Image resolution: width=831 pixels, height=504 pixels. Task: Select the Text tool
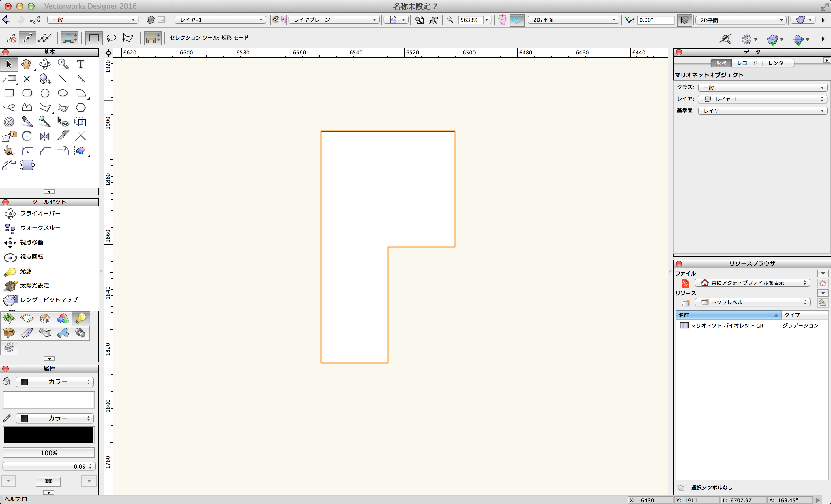[x=81, y=64]
